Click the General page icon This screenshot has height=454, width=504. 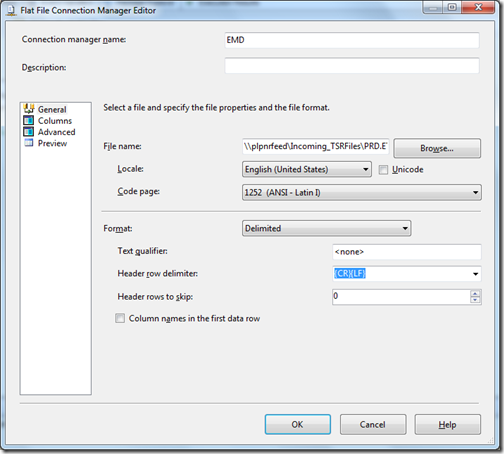(x=29, y=109)
